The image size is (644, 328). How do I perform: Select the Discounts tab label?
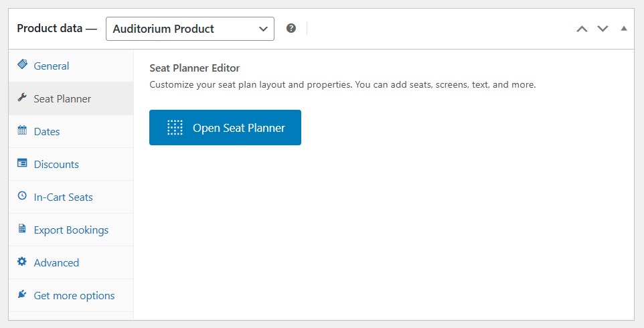[56, 164]
